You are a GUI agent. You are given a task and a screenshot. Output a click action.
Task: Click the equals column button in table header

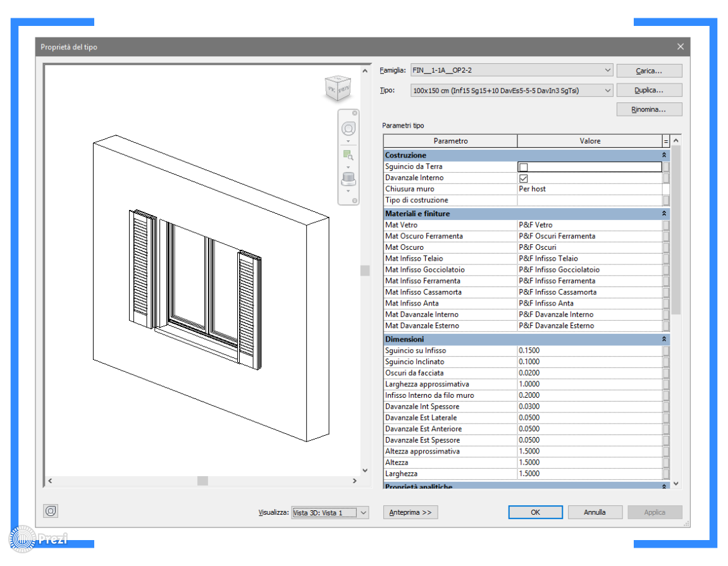point(666,141)
